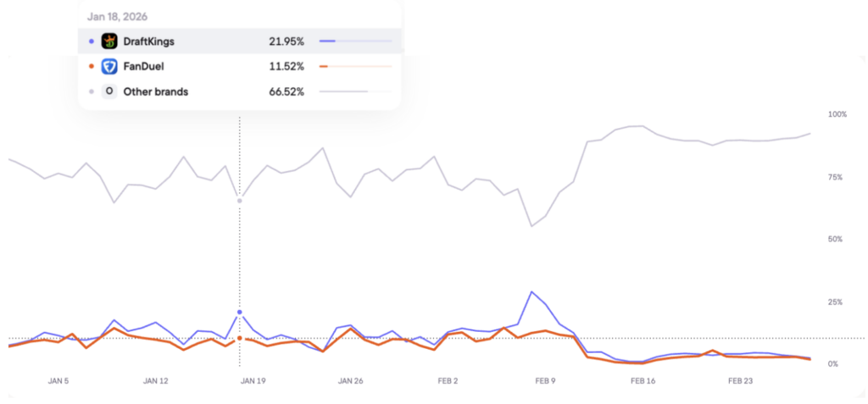Click the FanDuel shield logo icon
Viewport: 868px width, 404px height.
click(x=109, y=66)
